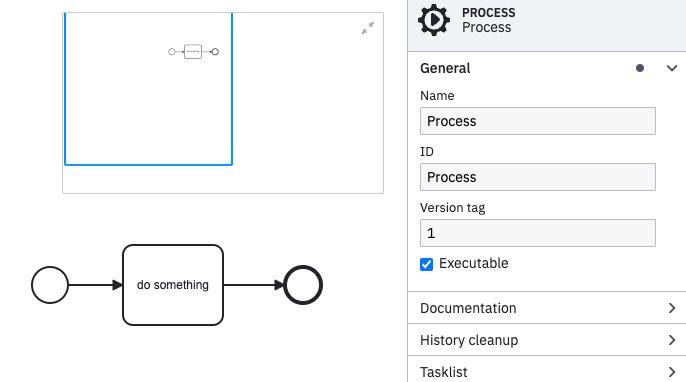Viewport: 686px width, 382px height.
Task: Select the sequence flow arrow from the start event
Action: click(x=95, y=285)
